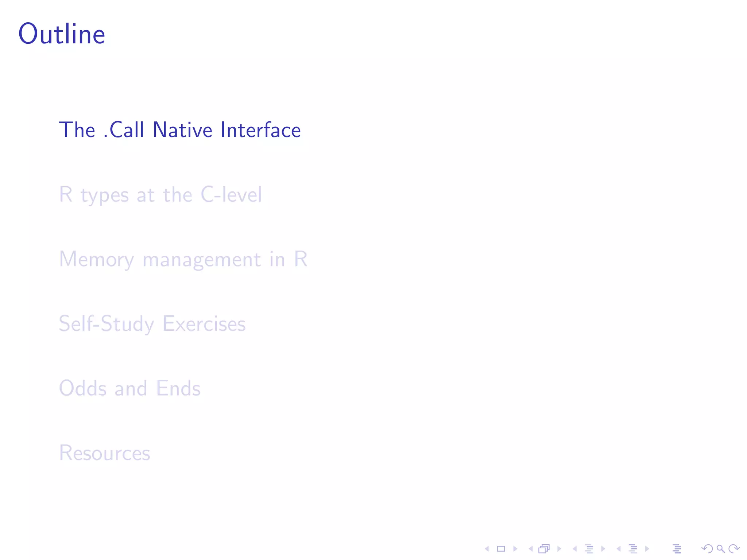747x560 pixels.
Task: Go to the next slide arrow
Action: tap(515, 549)
